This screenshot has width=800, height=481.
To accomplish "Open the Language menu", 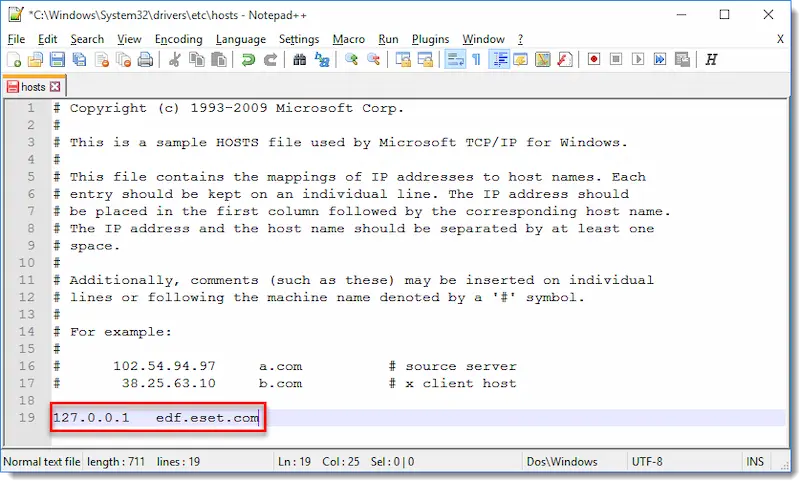I will click(x=241, y=39).
